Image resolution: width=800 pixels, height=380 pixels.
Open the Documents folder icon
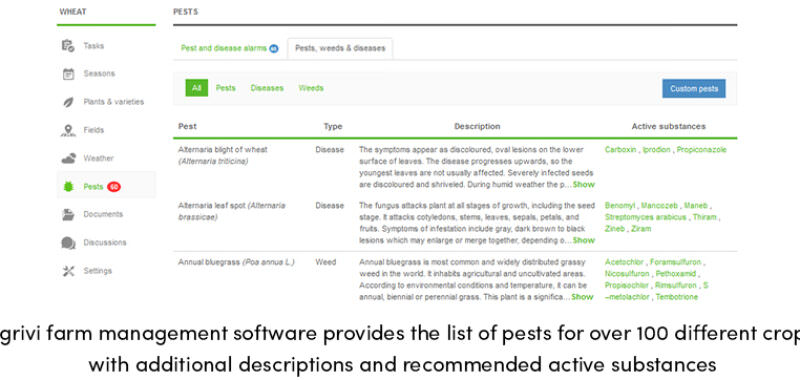(x=68, y=215)
